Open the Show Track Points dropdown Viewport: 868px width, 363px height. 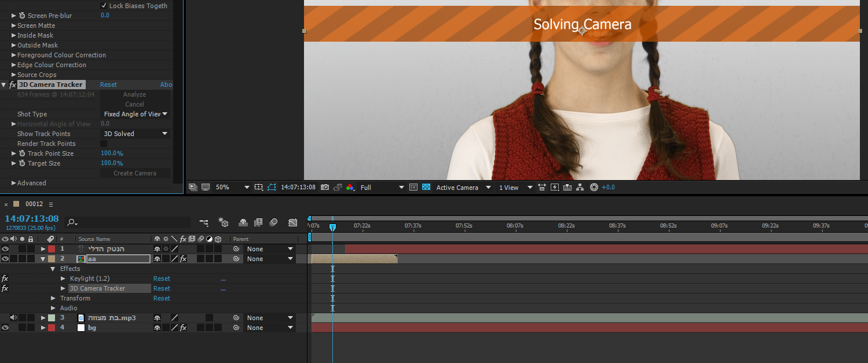135,134
